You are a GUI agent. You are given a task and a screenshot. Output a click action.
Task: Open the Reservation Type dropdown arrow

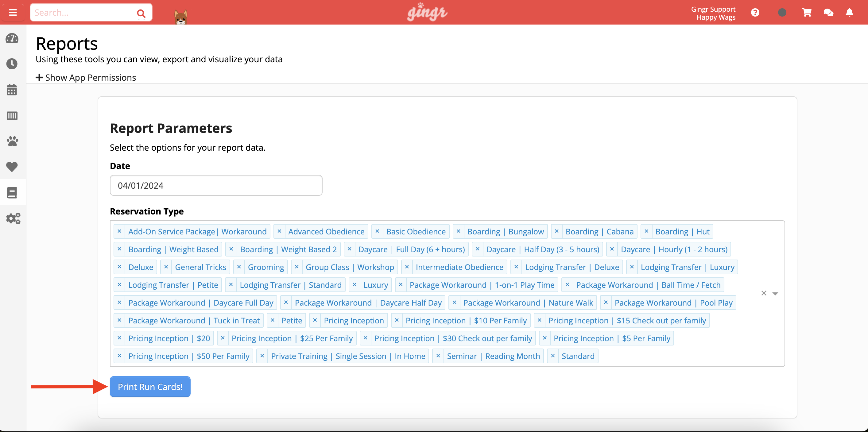tap(775, 294)
